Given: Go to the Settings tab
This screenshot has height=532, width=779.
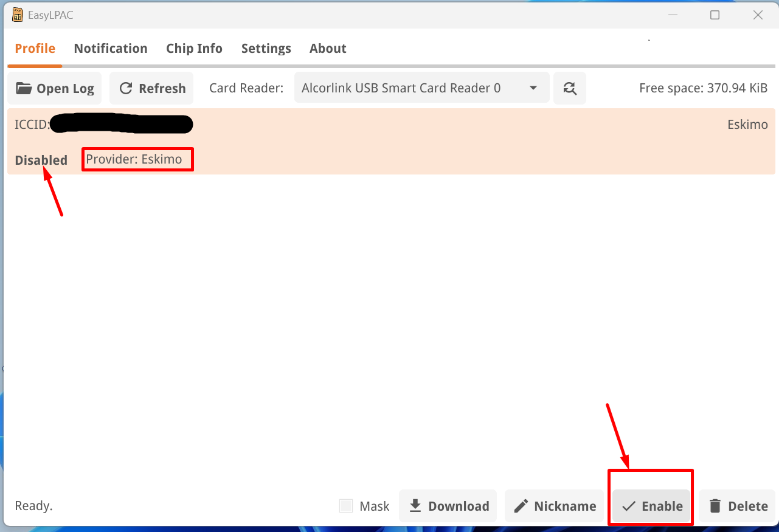Looking at the screenshot, I should click(x=266, y=49).
